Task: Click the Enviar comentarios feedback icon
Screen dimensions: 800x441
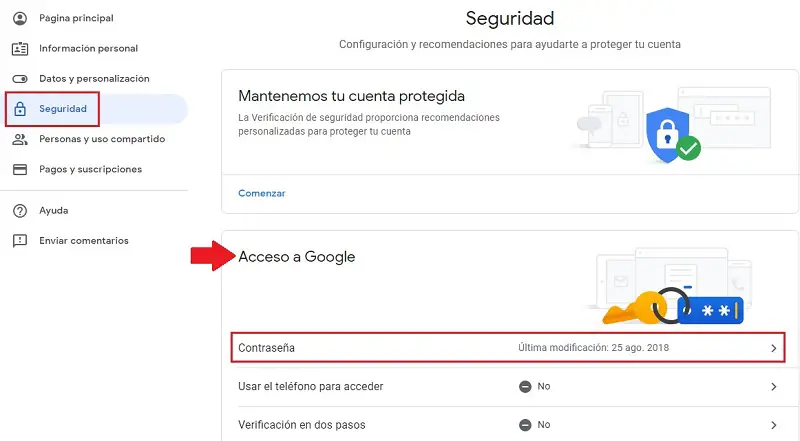Action: (x=19, y=241)
